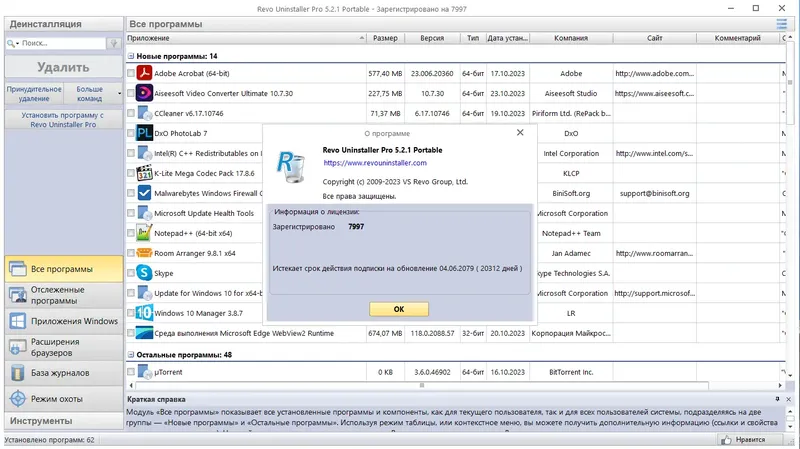This screenshot has width=800, height=449.
Task: Click the Windows 10 Manager icon
Action: tap(144, 313)
